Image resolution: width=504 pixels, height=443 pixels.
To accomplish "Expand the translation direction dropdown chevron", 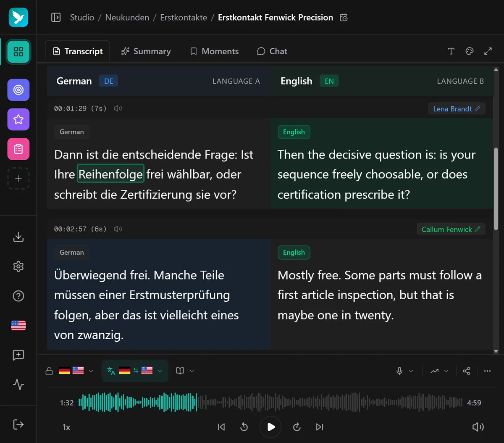I will 160,371.
